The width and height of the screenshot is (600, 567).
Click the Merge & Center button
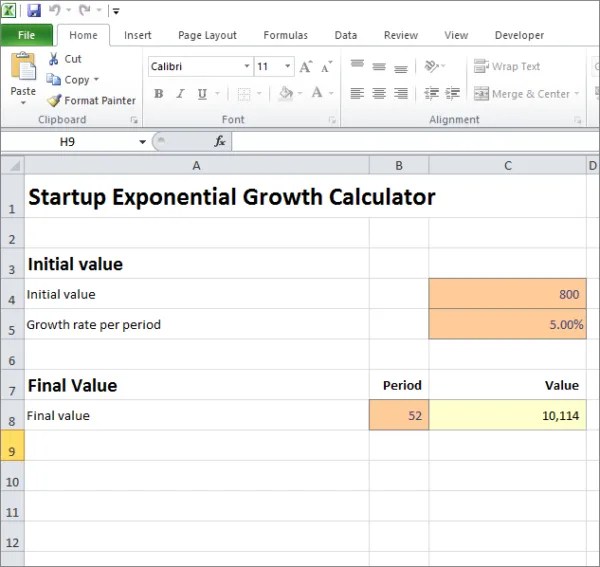(521, 94)
